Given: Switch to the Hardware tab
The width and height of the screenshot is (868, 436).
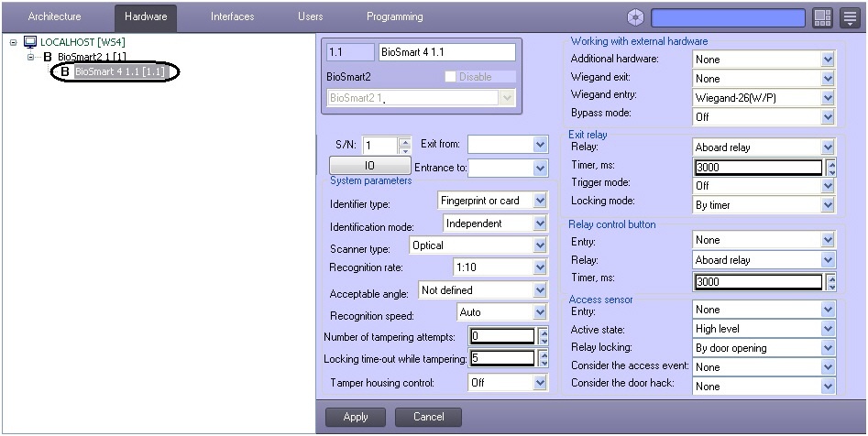Looking at the screenshot, I should (x=146, y=16).
